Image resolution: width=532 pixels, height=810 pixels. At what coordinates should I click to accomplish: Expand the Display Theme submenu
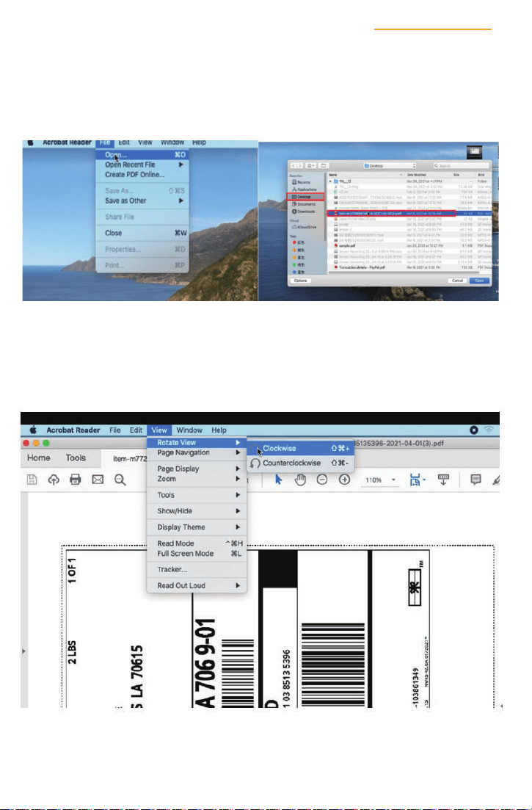[197, 527]
